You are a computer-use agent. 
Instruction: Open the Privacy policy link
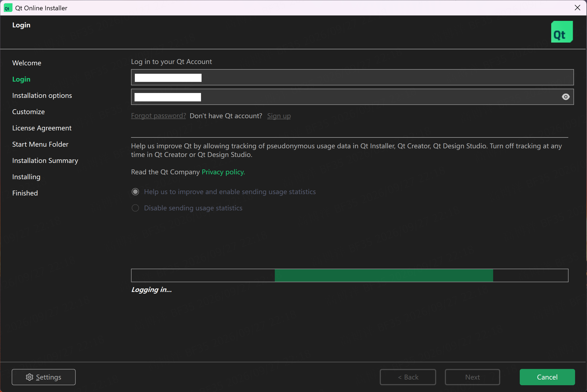click(223, 172)
